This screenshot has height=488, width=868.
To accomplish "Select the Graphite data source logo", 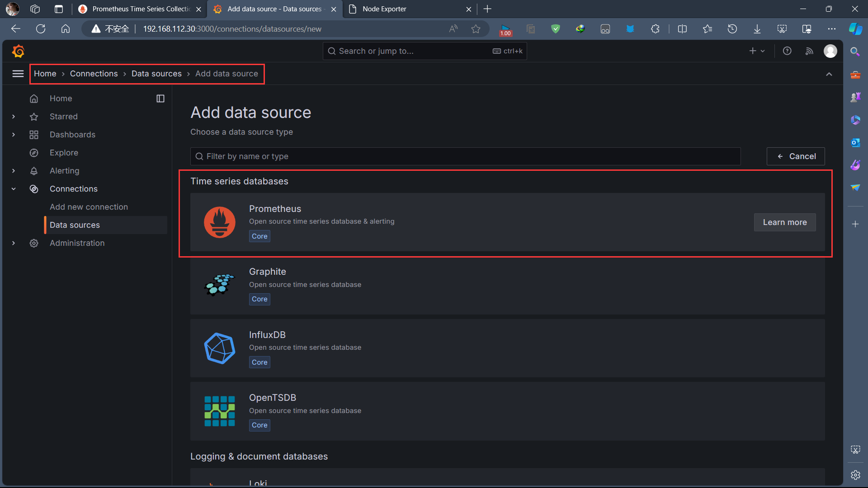I will (219, 285).
